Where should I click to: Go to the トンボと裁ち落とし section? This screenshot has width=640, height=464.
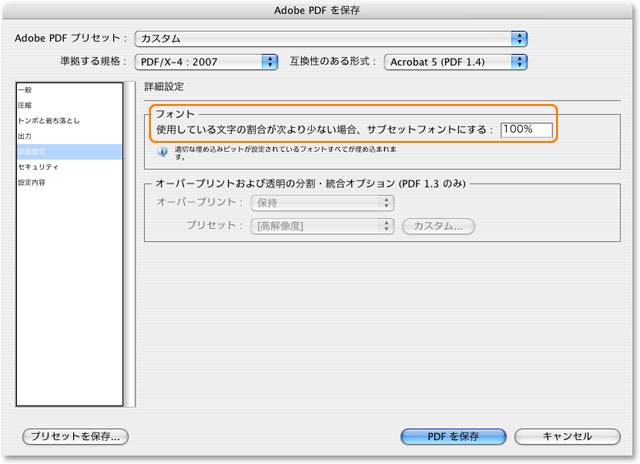48,121
